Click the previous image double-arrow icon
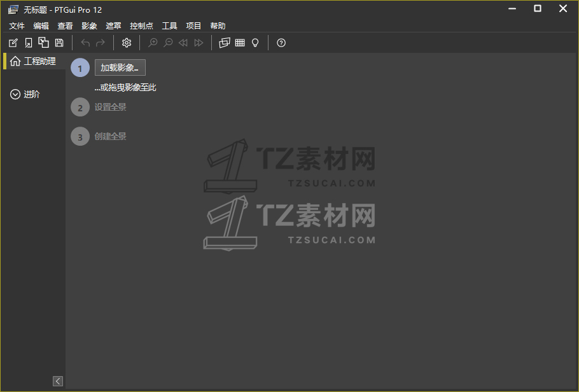 183,43
